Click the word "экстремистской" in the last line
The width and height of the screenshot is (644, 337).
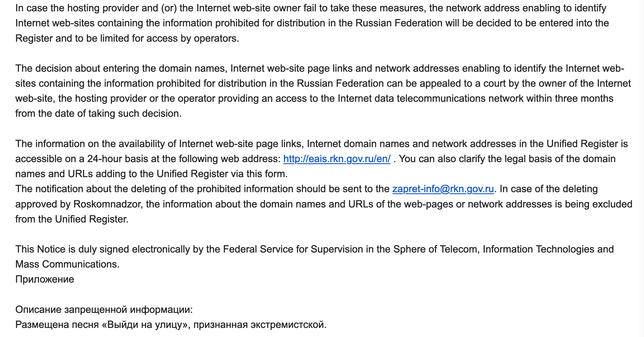click(287, 325)
